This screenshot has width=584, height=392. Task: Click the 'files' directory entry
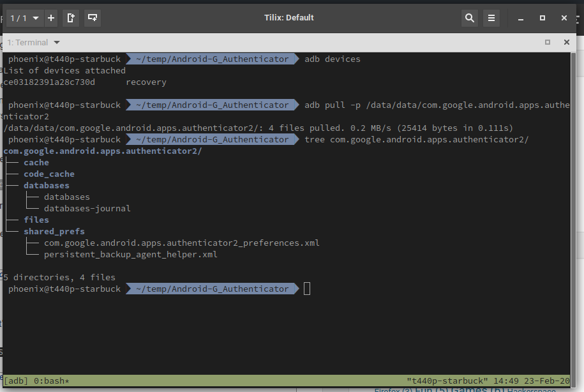36,220
